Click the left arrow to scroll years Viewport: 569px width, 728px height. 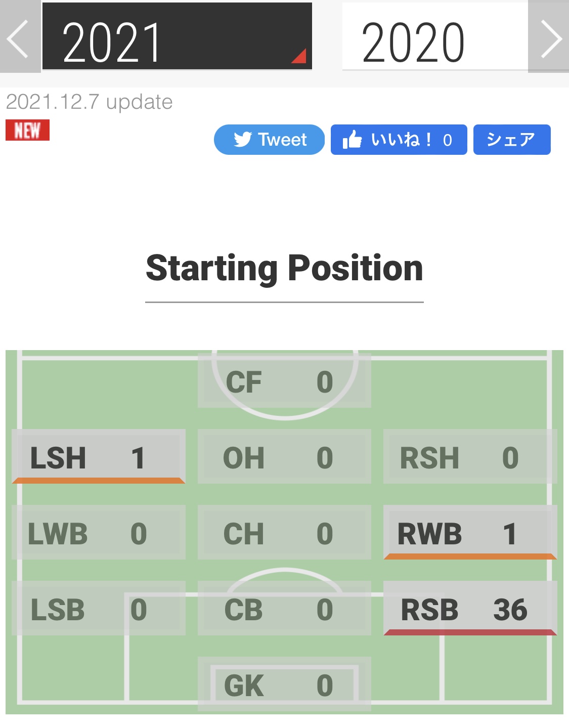pyautogui.click(x=19, y=37)
